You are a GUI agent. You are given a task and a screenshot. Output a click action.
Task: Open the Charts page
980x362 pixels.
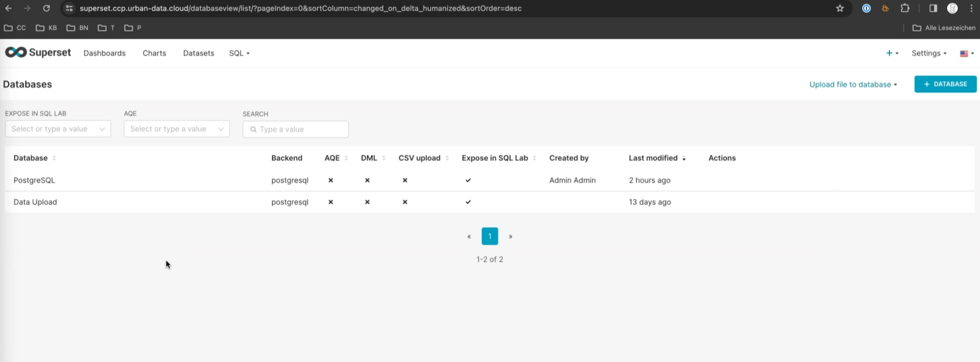(154, 53)
